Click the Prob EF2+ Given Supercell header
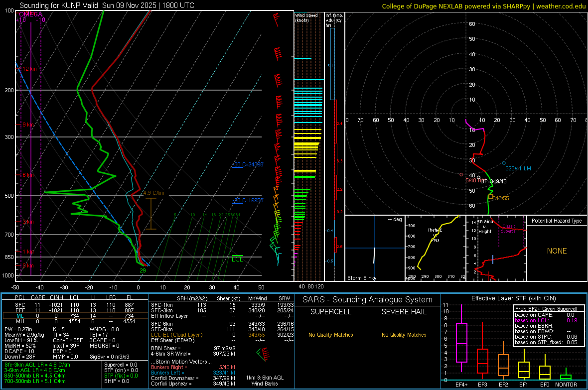 tap(546, 309)
